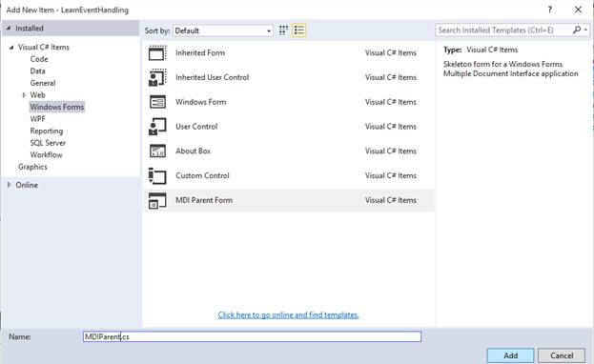Select the Graphics category

point(32,167)
